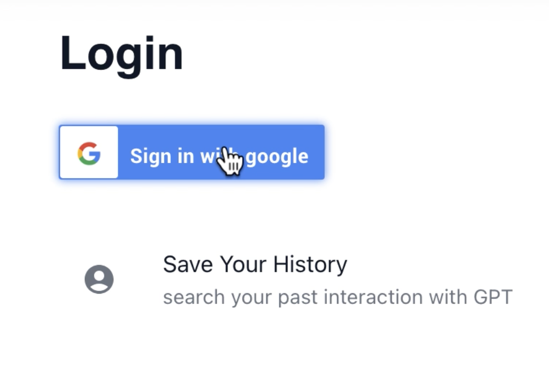Click the Save Your History title
Image resolution: width=549 pixels, height=392 pixels.
255,264
